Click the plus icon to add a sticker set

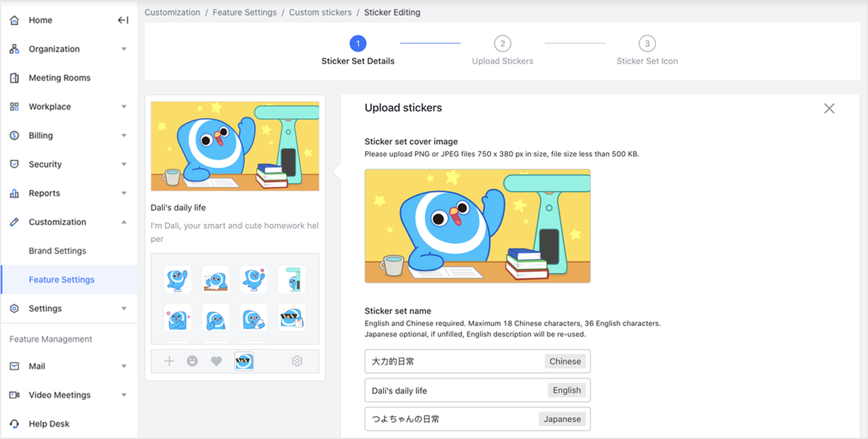(169, 361)
